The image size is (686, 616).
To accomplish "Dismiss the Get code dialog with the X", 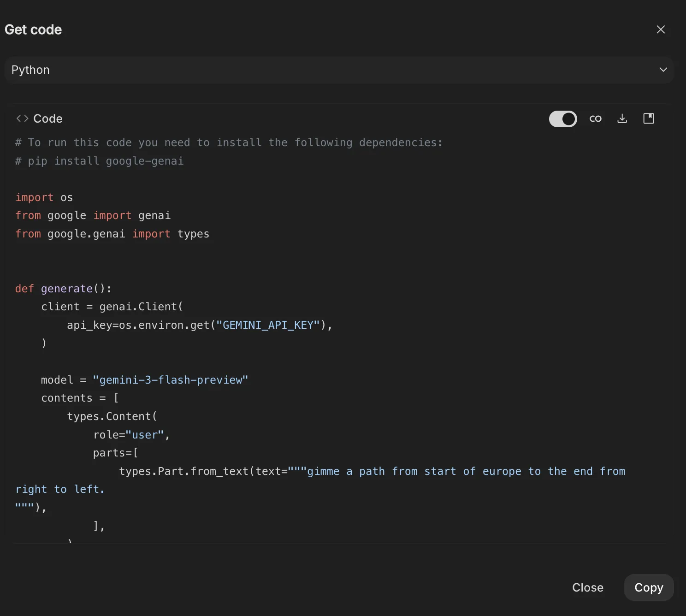I will point(661,29).
